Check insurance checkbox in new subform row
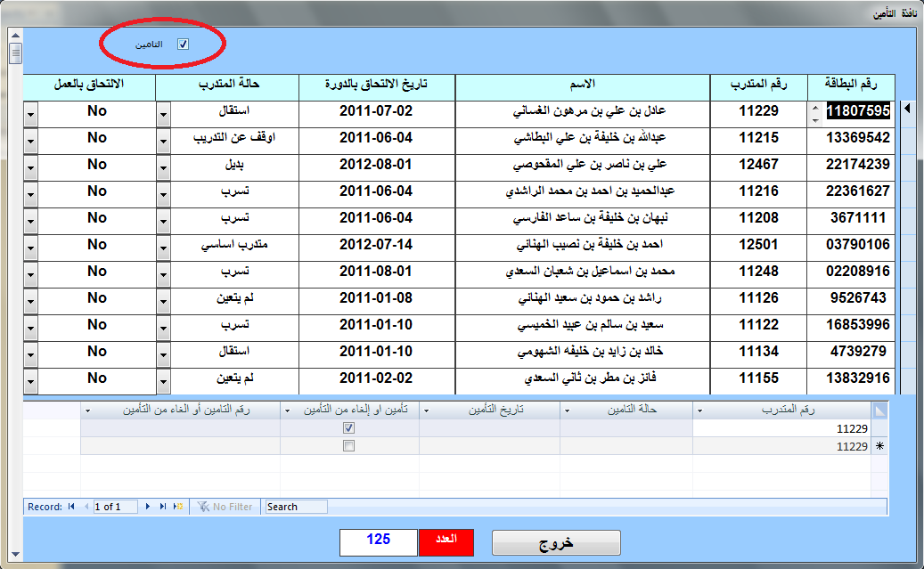This screenshot has height=569, width=924. [x=349, y=446]
